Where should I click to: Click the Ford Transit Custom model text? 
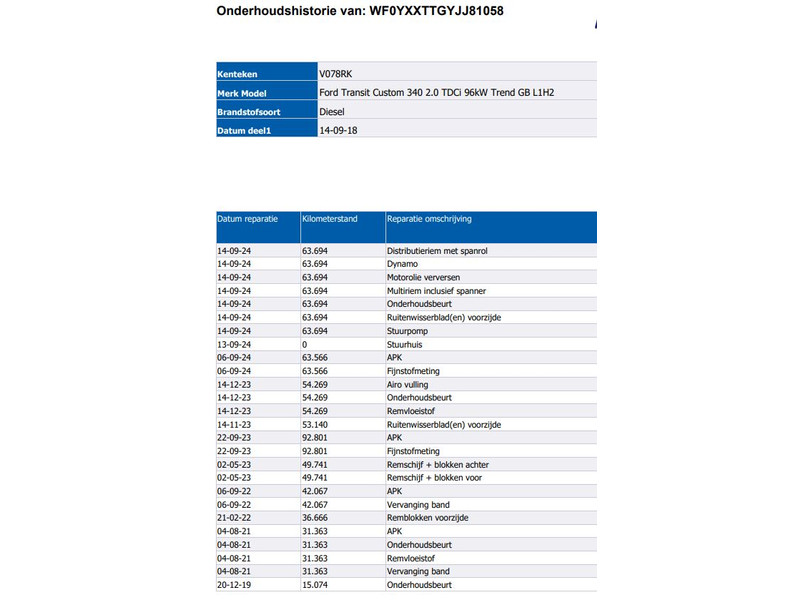pos(436,93)
